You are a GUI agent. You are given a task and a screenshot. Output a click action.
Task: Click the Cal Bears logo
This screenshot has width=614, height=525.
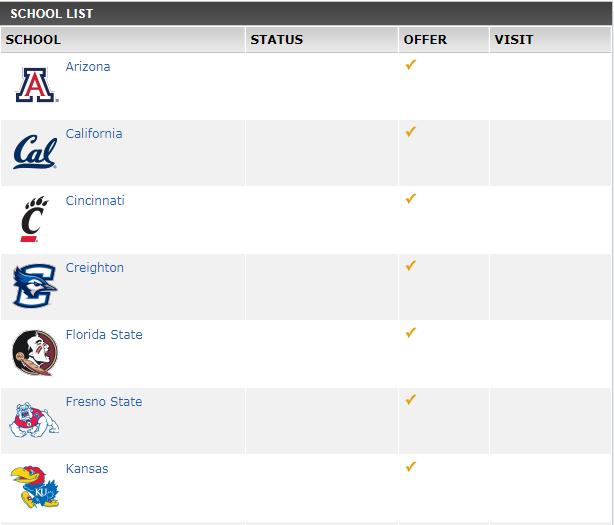(x=35, y=152)
